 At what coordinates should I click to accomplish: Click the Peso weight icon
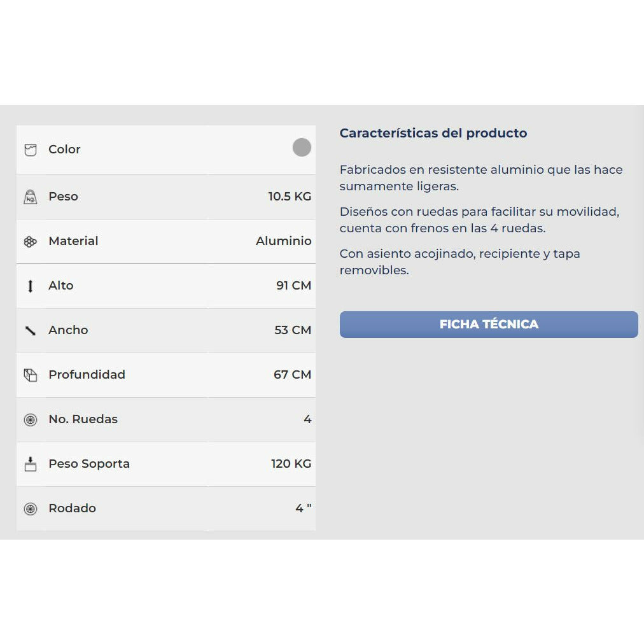click(30, 197)
